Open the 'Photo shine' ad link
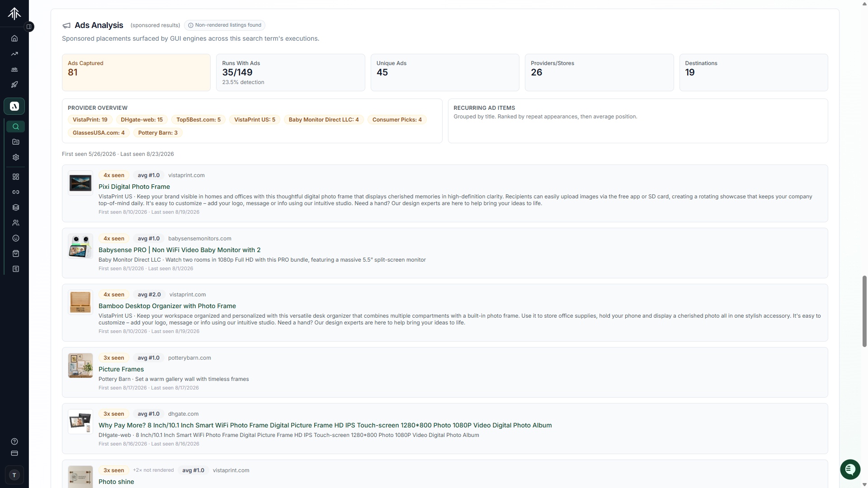 [116, 482]
